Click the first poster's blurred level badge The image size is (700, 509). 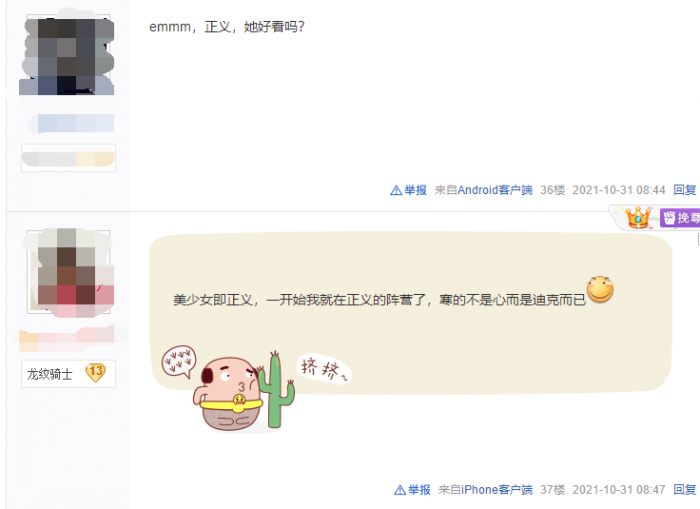[68, 158]
